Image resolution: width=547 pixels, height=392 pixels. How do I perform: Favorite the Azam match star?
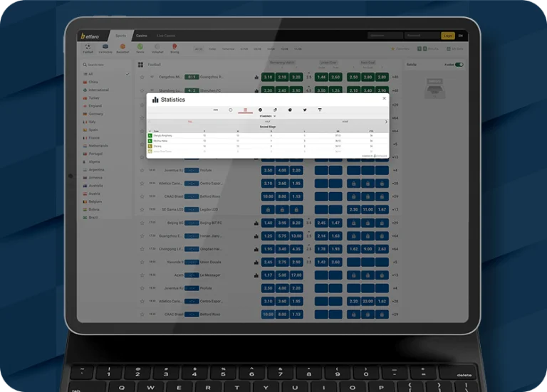coord(142,275)
